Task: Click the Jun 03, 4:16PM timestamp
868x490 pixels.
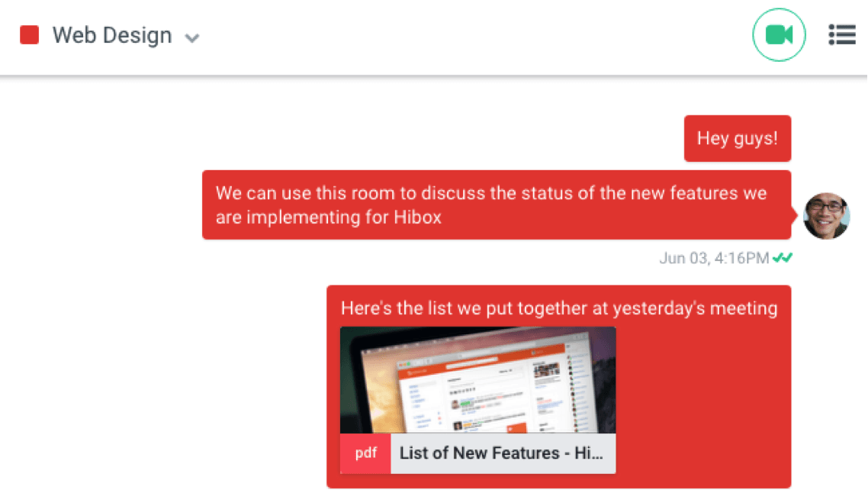Action: 714,258
